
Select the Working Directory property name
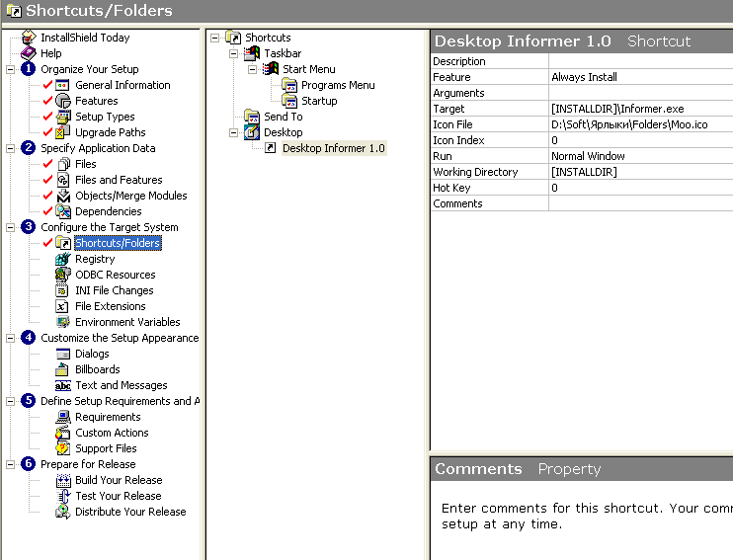tap(475, 172)
